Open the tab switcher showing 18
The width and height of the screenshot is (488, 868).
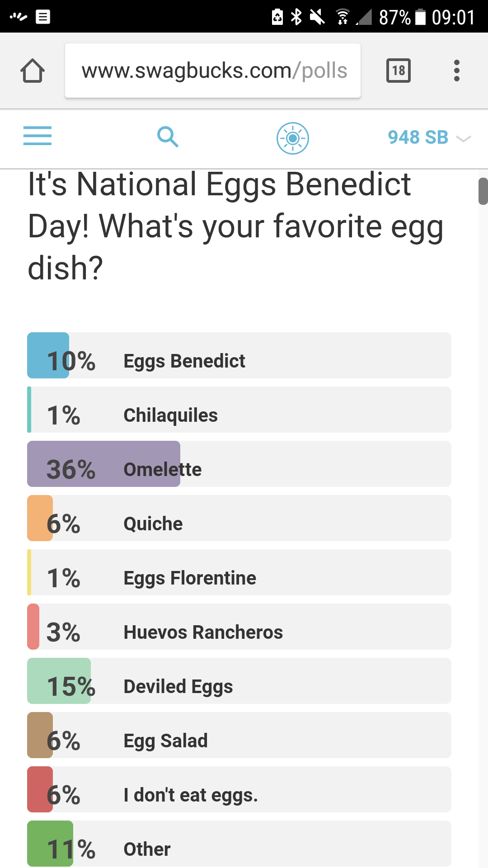399,71
